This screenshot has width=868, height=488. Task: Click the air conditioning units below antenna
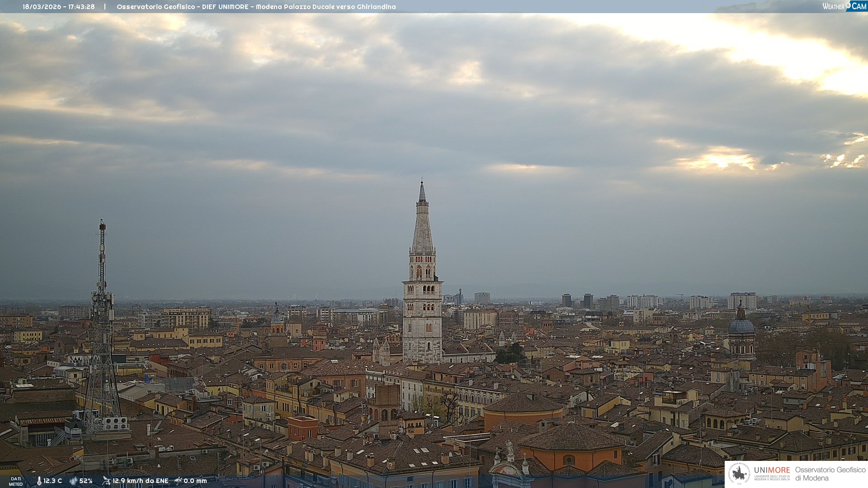[x=115, y=423]
